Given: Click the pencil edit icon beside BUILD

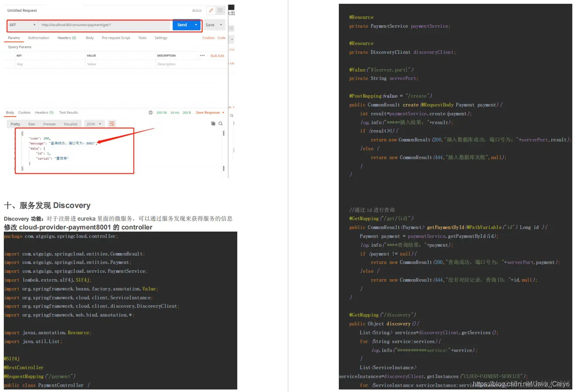Looking at the screenshot, I should [x=211, y=11].
